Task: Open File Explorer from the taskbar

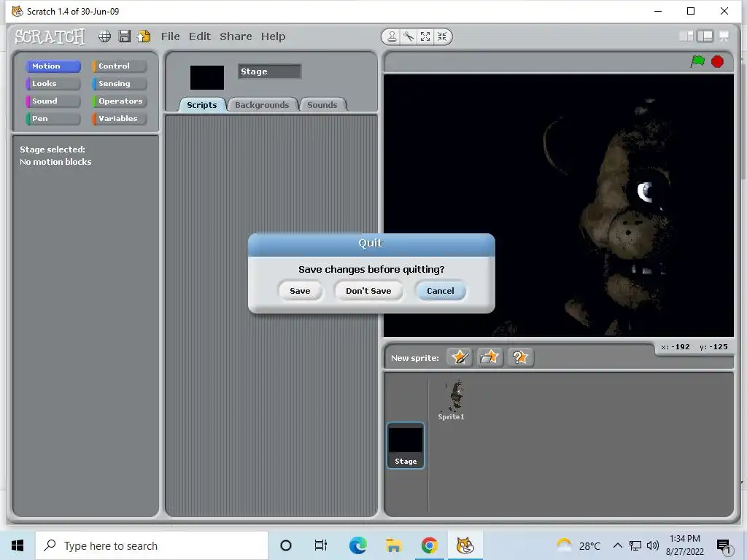Action: point(393,545)
